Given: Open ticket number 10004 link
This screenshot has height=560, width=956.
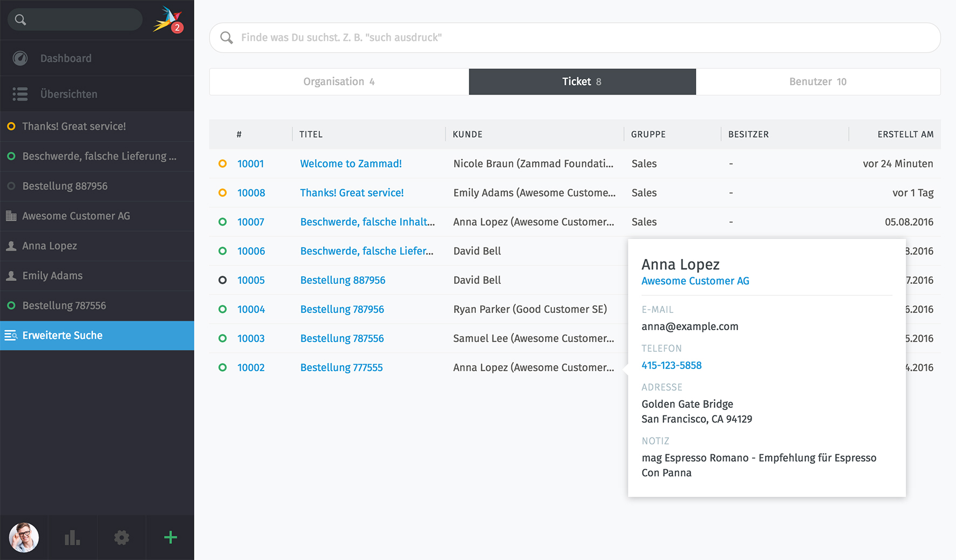Looking at the screenshot, I should tap(251, 309).
